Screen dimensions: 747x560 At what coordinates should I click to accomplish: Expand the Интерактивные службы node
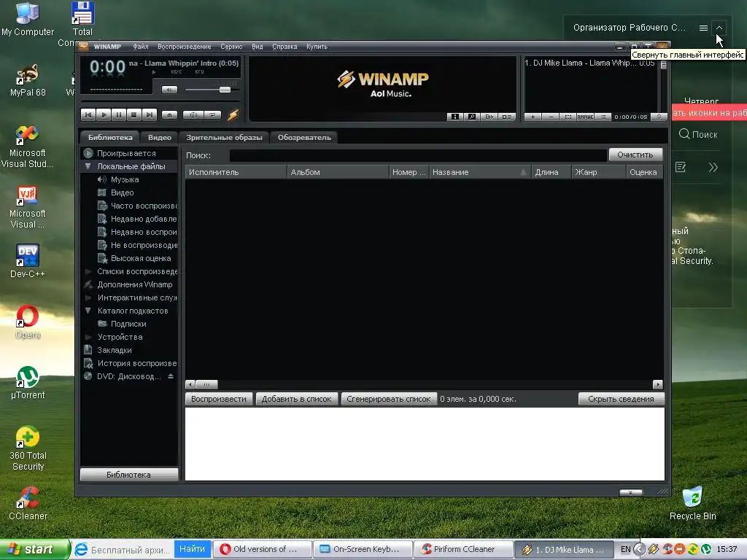(x=88, y=297)
